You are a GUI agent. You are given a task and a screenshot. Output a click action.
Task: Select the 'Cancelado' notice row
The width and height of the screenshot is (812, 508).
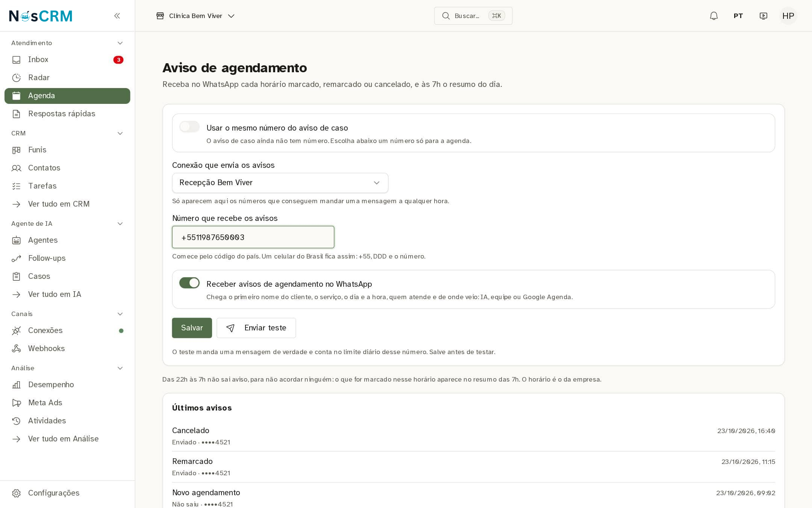click(x=474, y=436)
